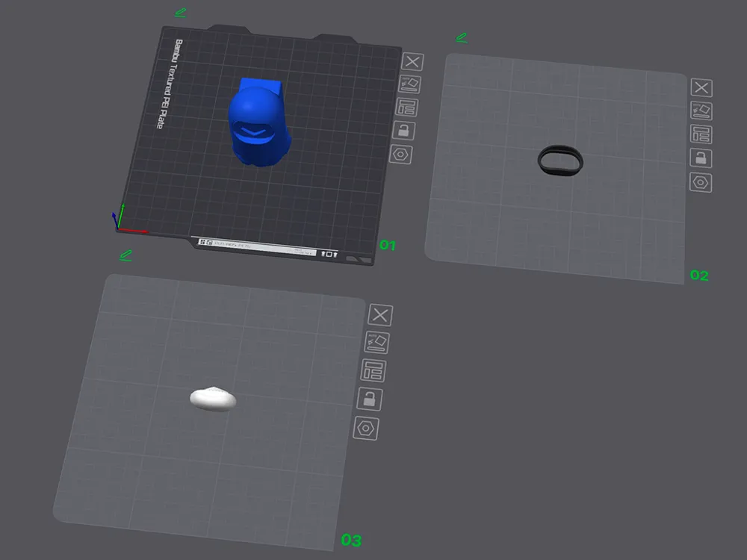Auto orient objects on plate 03

(376, 343)
